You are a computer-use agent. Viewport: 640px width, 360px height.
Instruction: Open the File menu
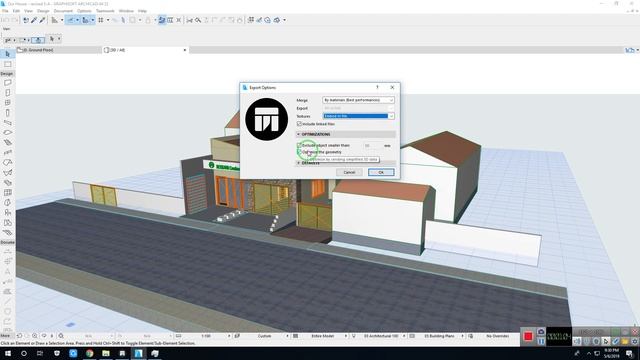(5, 11)
